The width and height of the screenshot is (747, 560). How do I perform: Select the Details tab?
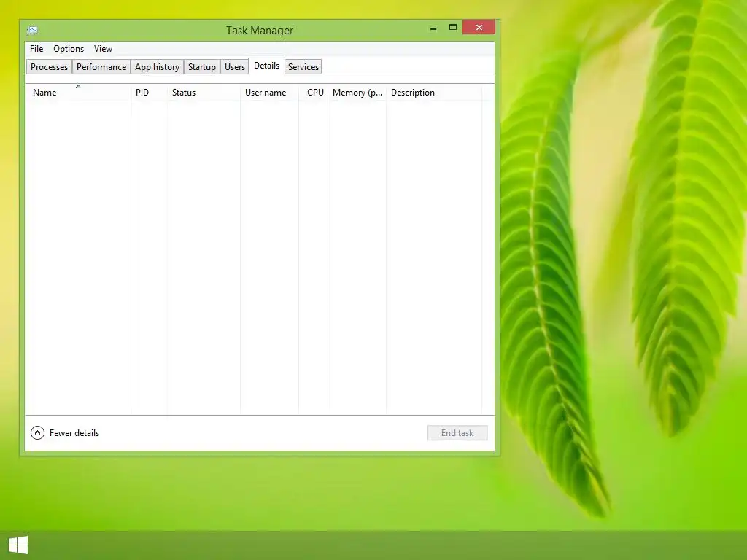click(267, 66)
